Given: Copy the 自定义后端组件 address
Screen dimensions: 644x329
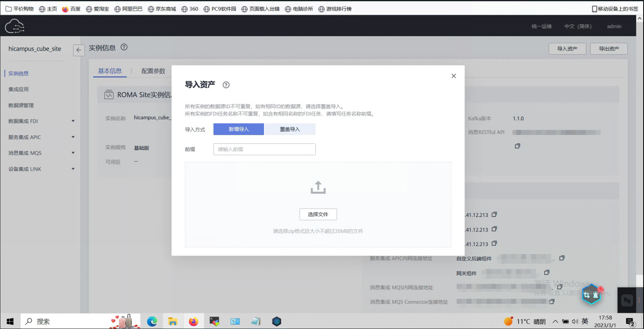Looking at the screenshot, I should 562,258.
